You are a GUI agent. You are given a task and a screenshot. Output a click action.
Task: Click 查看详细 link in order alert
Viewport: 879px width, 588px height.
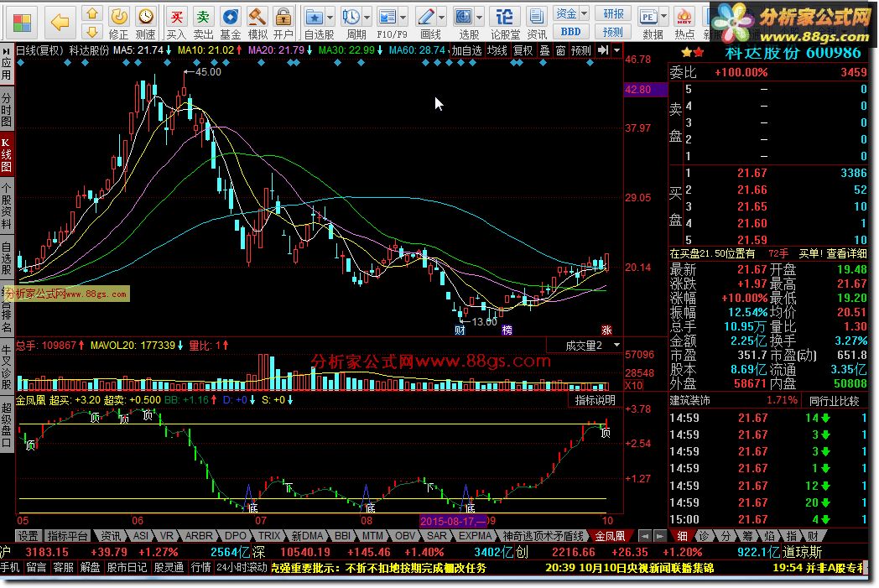click(845, 254)
